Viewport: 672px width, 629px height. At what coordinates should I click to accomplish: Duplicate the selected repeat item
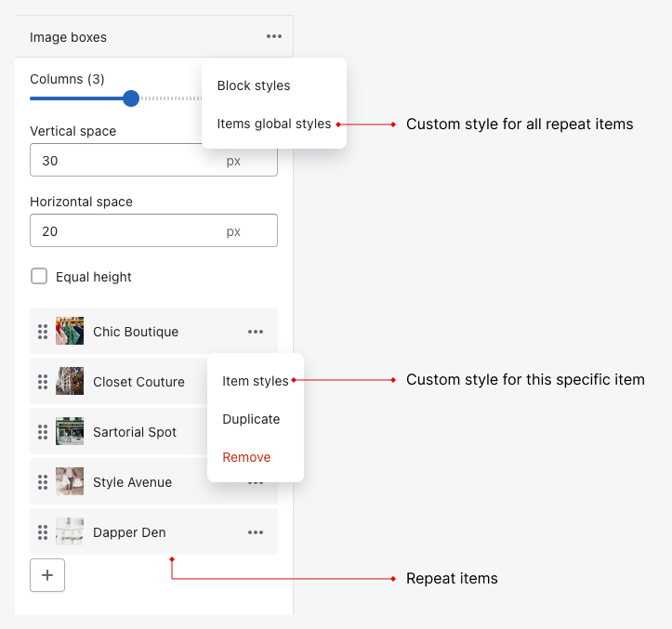[251, 419]
